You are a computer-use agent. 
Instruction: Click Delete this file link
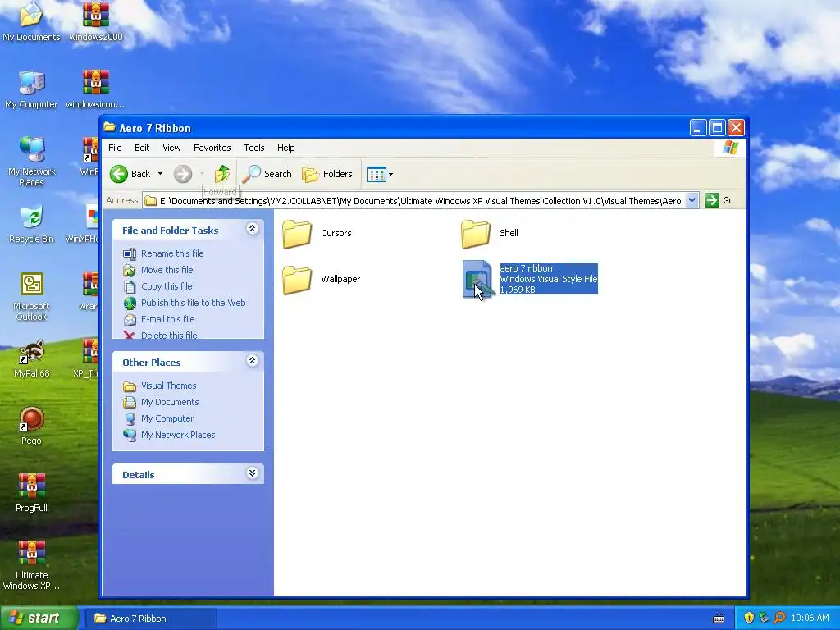pos(169,336)
